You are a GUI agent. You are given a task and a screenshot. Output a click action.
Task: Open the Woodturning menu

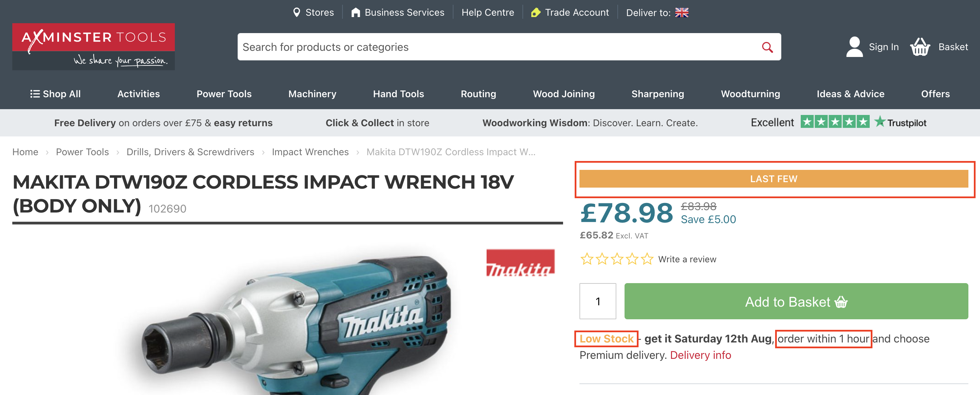(x=750, y=94)
